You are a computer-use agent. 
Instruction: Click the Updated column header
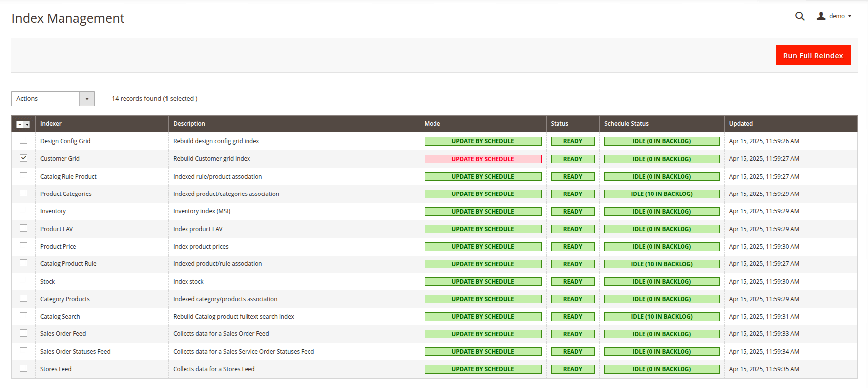tap(741, 124)
